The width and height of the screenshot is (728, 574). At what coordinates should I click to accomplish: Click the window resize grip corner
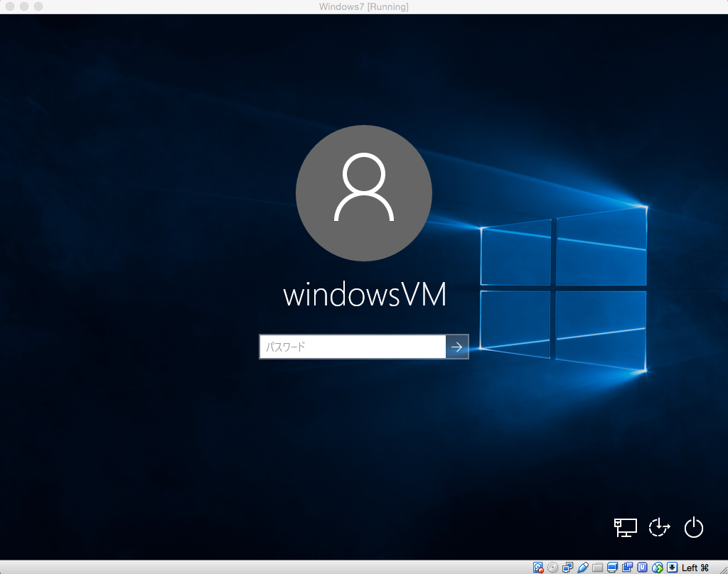pyautogui.click(x=723, y=569)
